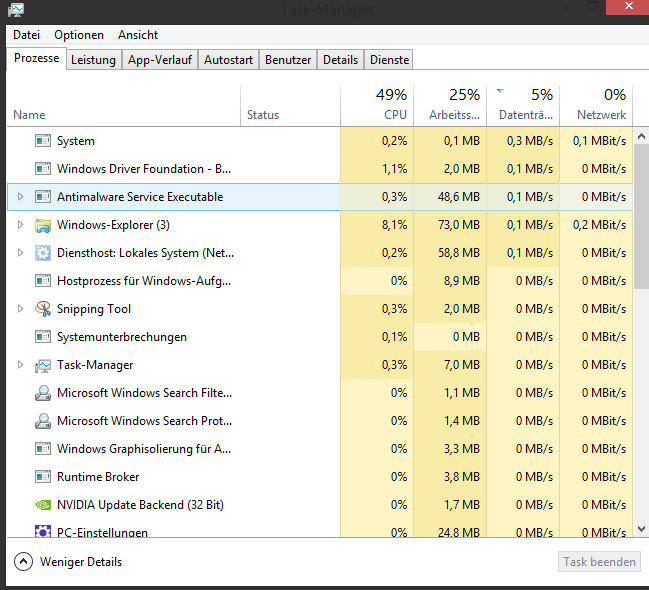Image resolution: width=649 pixels, height=590 pixels.
Task: Click the Windows Driver Foundation process icon
Action: point(43,169)
